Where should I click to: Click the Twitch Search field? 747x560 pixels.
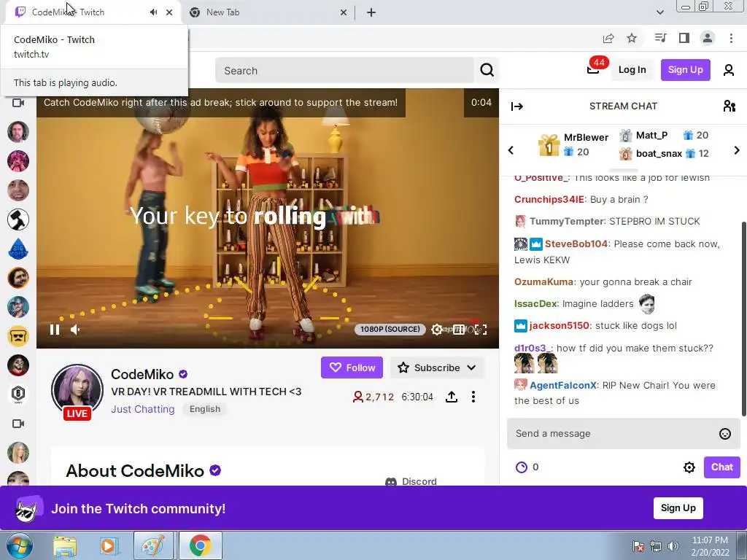point(344,71)
